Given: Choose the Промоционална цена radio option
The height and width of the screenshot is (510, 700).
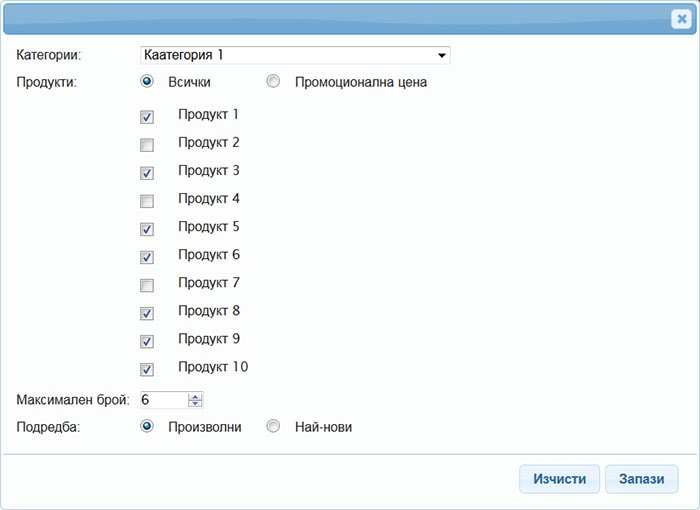Looking at the screenshot, I should 273,81.
